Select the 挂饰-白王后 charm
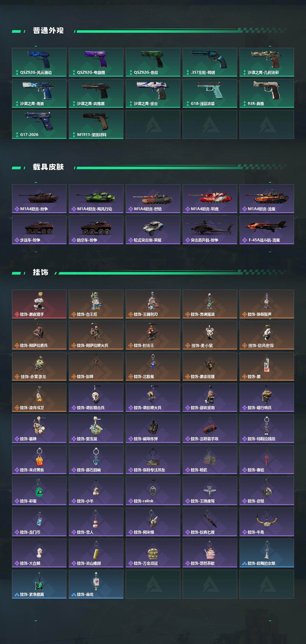 pyautogui.click(x=96, y=304)
